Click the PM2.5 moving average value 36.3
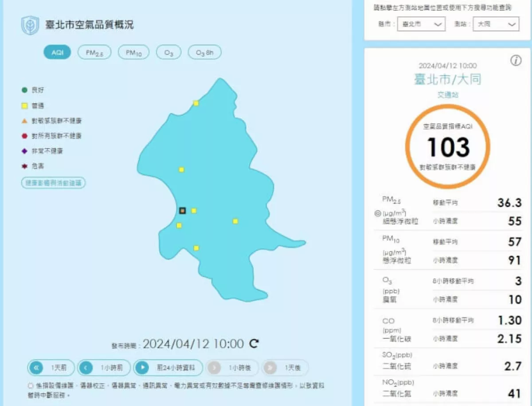Image resolution: width=532 pixels, height=406 pixels. pos(509,203)
